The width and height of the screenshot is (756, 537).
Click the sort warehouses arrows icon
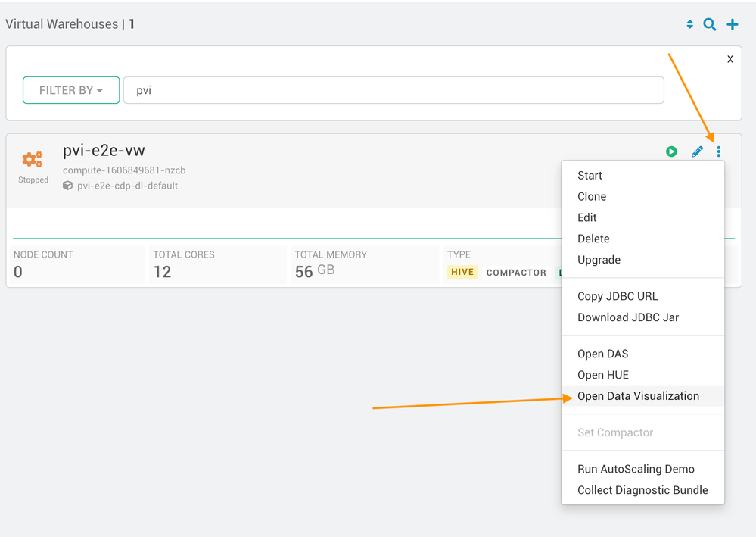click(x=689, y=24)
